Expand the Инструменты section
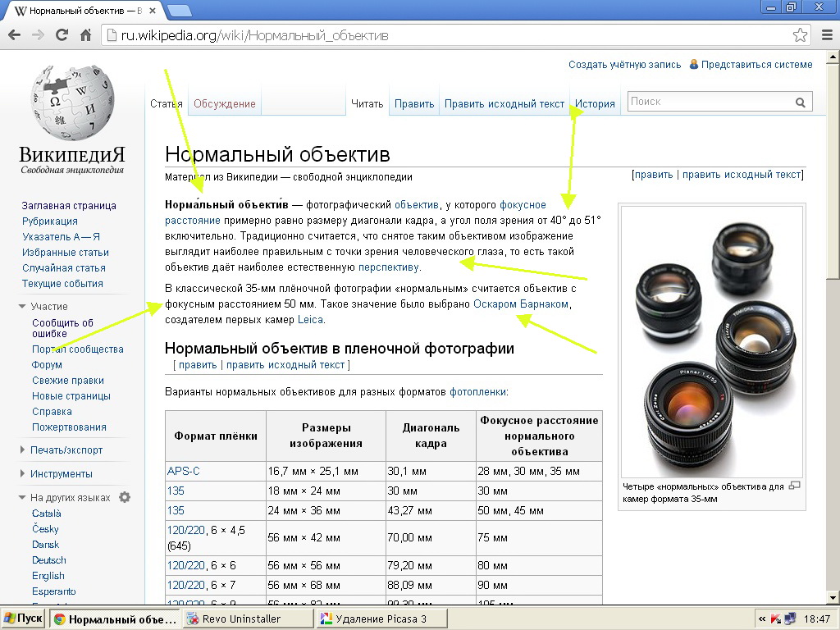The image size is (840, 630). point(22,473)
